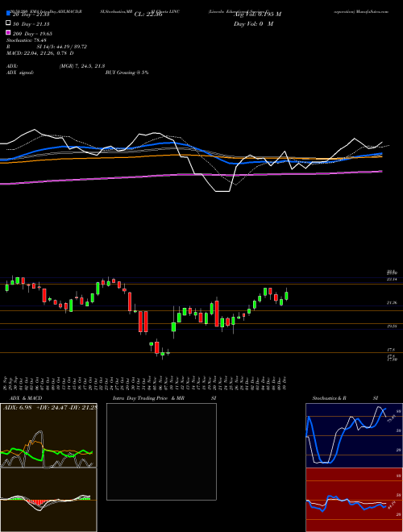Click the 'Stochastics: 78.48' readout
Screen dimensions: 403x532
point(27,40)
